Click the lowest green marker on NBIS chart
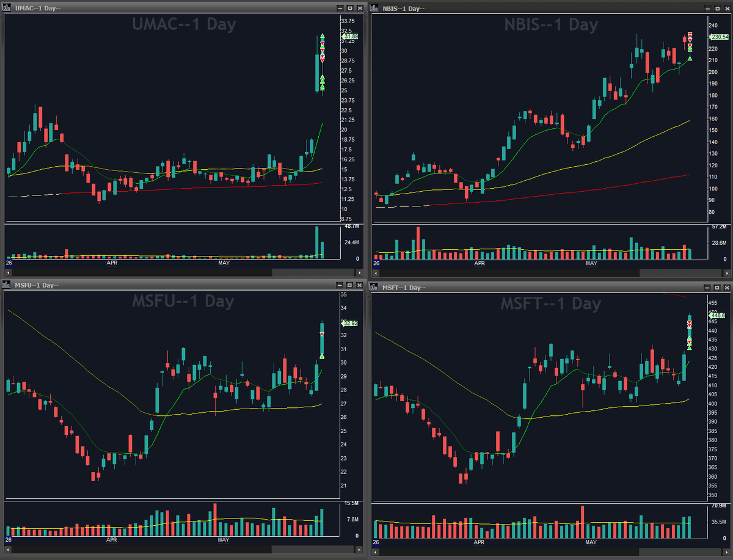This screenshot has width=733, height=560. pos(690,58)
